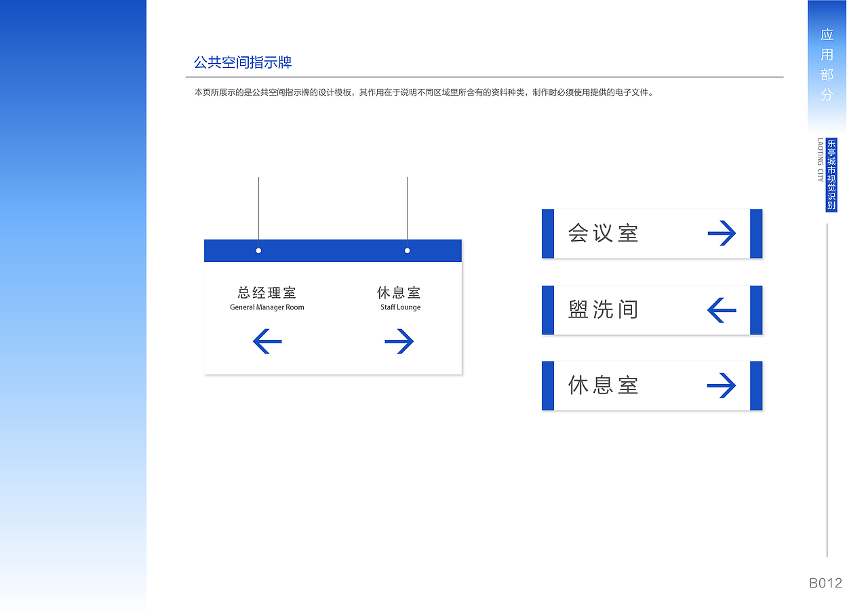Expand the hanging wire above 总经理室
Screen dimensions: 868x614
click(x=258, y=207)
